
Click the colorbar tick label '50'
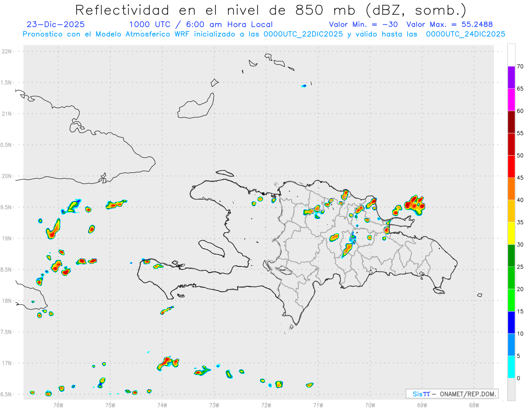(520, 156)
